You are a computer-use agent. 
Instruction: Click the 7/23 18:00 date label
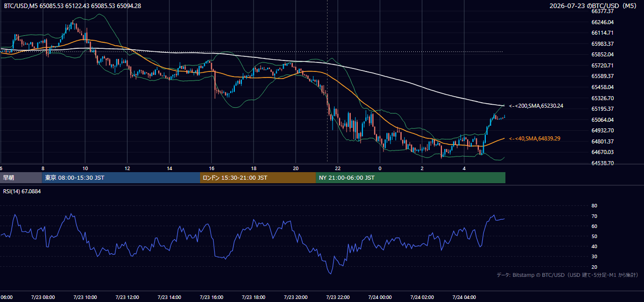coord(253,297)
